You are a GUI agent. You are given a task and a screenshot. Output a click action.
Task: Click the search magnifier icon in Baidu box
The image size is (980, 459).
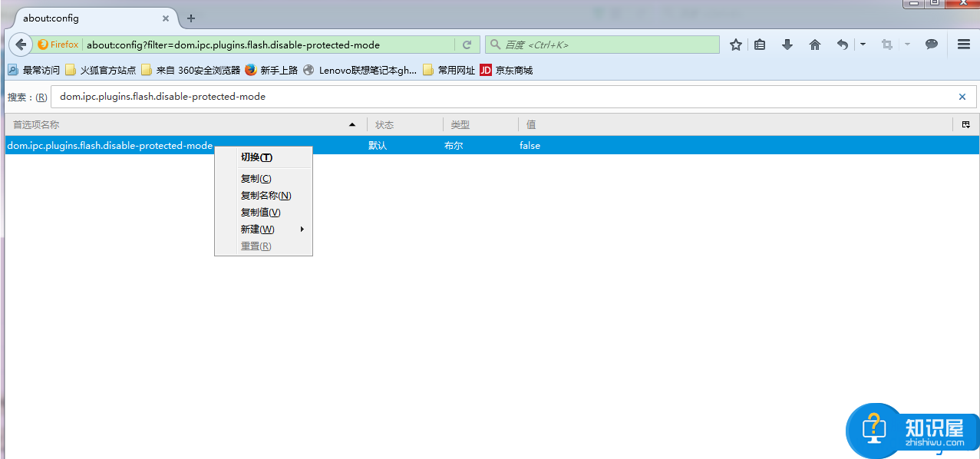496,45
